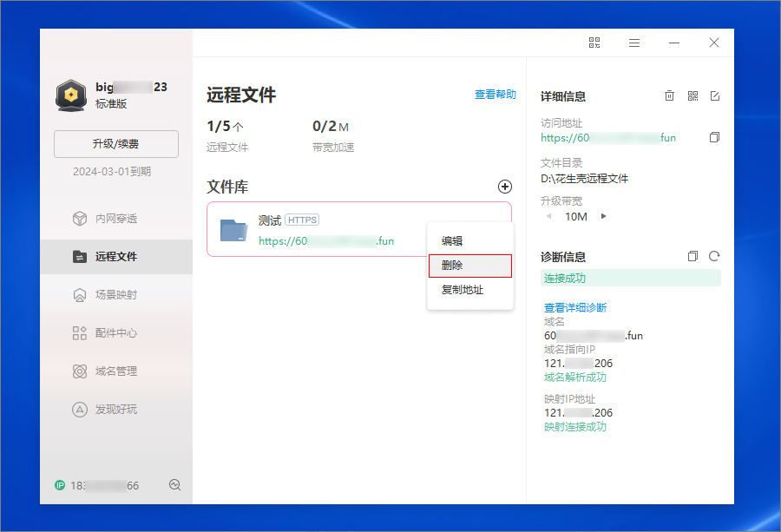Click the 映射连接成功 status text
This screenshot has width=781, height=532.
[x=575, y=427]
